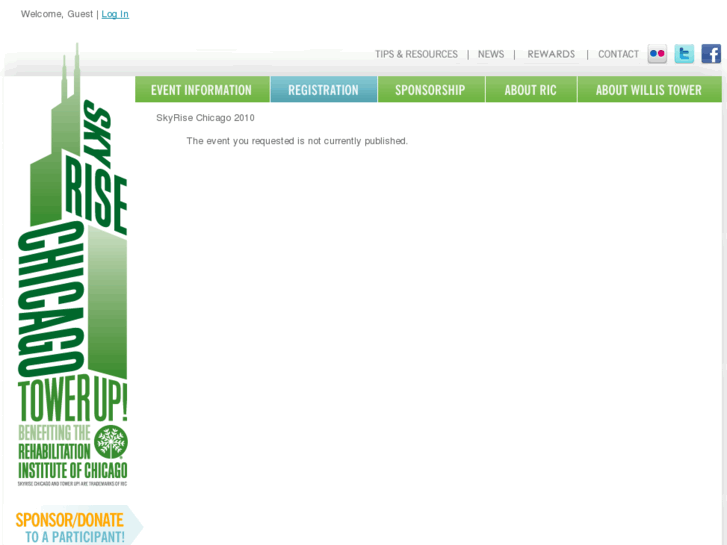
Task: Click Sponsor/Donate to a Participant banner
Action: (78, 527)
